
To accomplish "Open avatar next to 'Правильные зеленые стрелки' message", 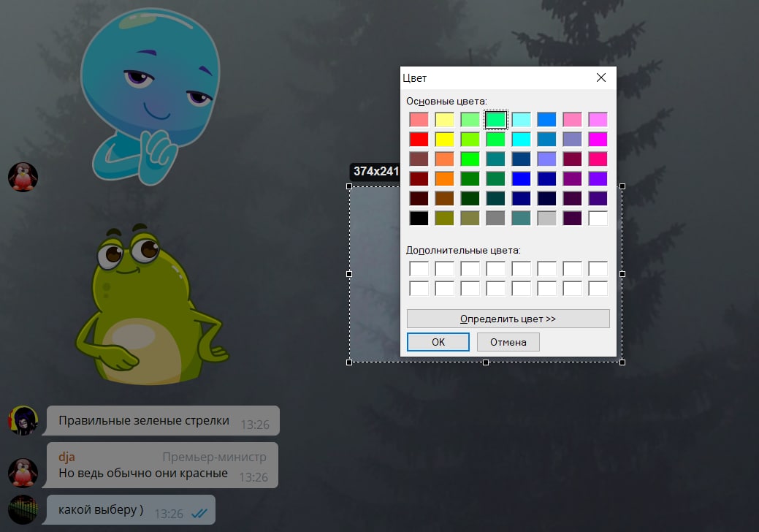I will [x=23, y=420].
